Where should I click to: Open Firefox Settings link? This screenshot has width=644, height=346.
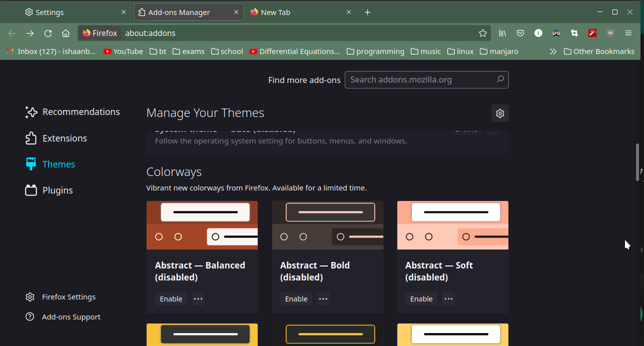68,297
